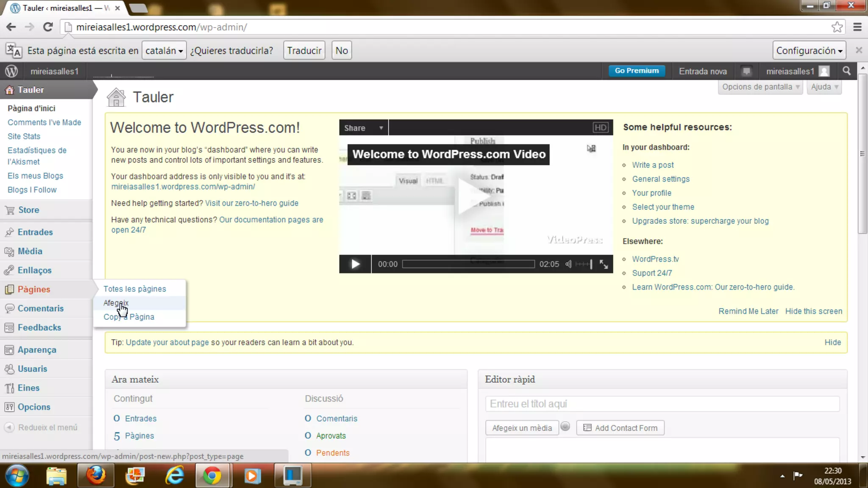Go back with browser back arrow
The image size is (868, 488).
(11, 27)
